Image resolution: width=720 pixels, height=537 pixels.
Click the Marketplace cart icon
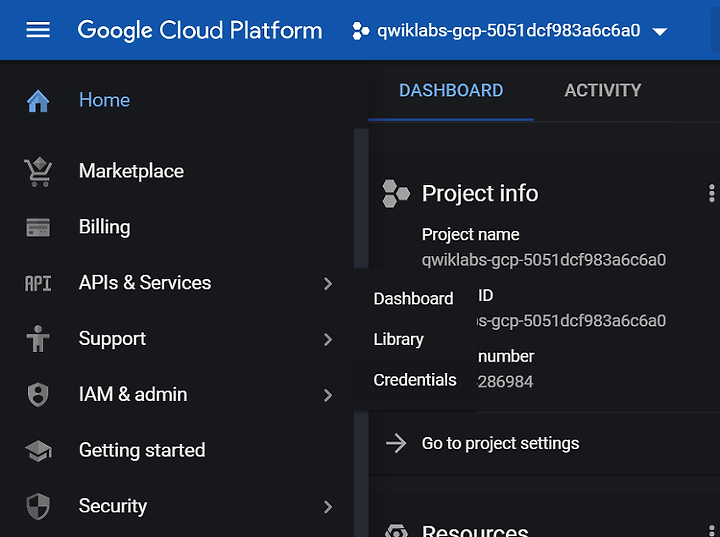[x=38, y=172]
